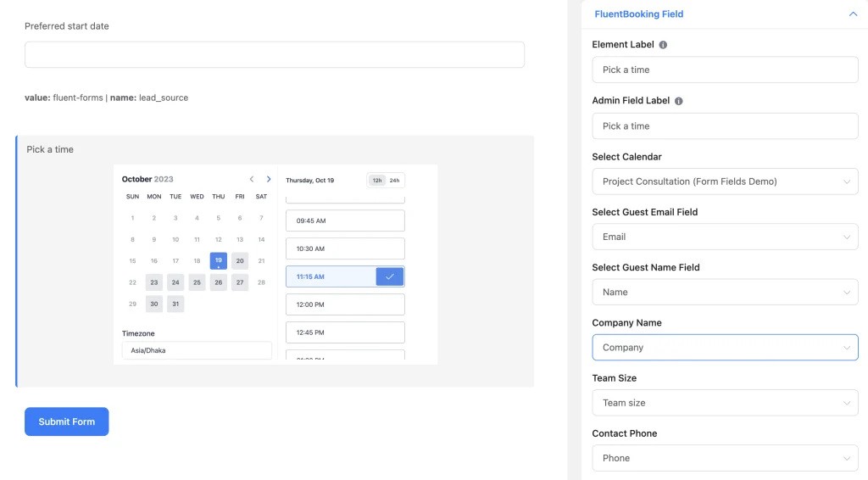Click the 'Pick a time' field label in form
The width and height of the screenshot is (868, 480).
coord(50,149)
